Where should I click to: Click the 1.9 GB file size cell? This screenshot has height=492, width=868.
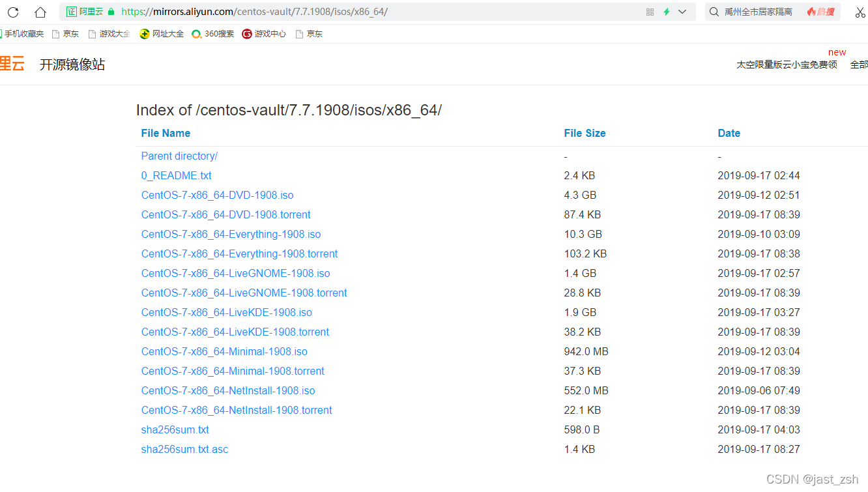tap(580, 312)
